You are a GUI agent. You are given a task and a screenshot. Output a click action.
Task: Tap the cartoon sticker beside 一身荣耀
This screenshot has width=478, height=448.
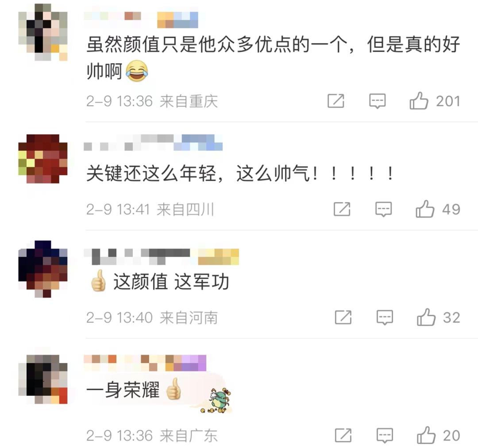point(217,400)
